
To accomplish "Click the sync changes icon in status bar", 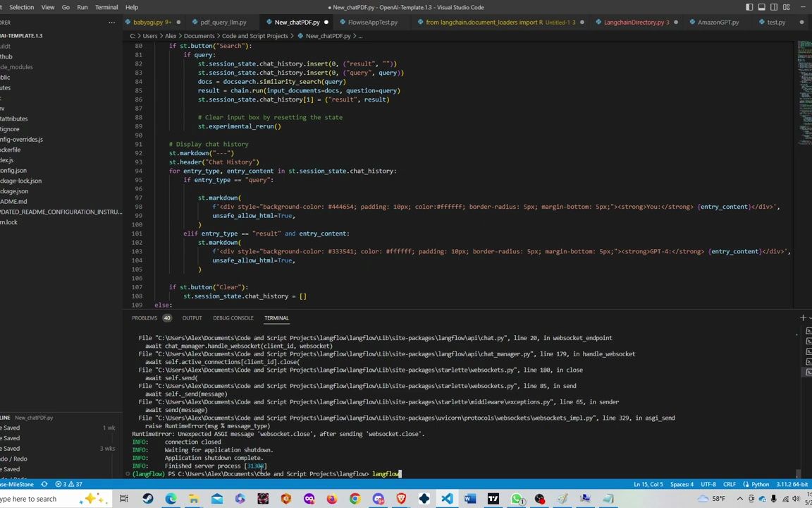I will pos(44,484).
